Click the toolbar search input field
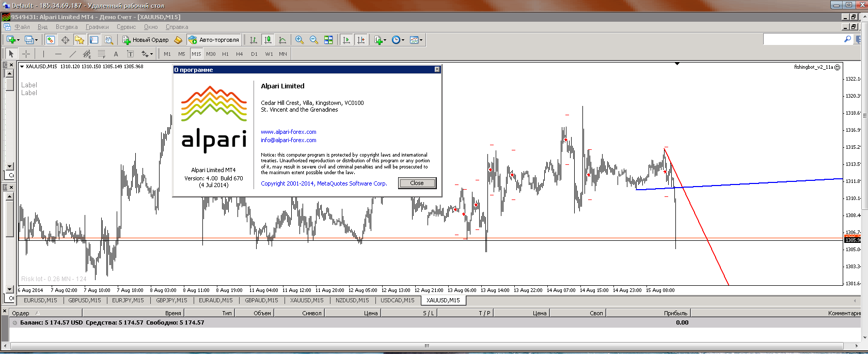The width and height of the screenshot is (868, 354). [x=803, y=39]
